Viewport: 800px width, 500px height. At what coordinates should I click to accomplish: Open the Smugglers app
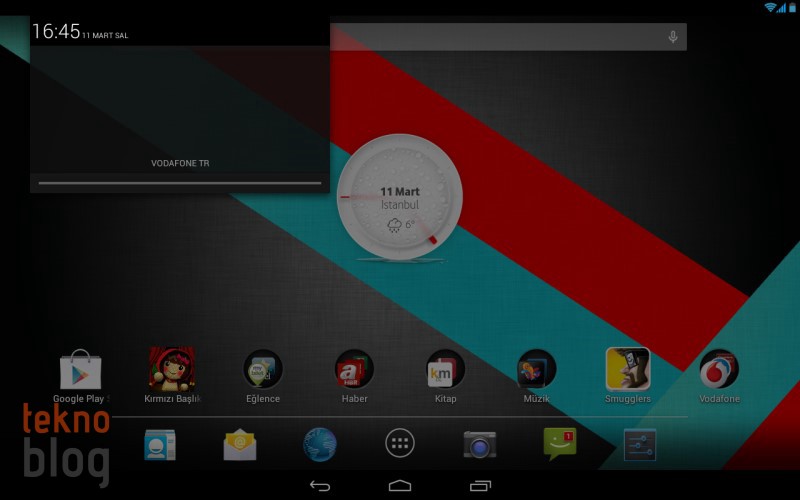pos(628,370)
